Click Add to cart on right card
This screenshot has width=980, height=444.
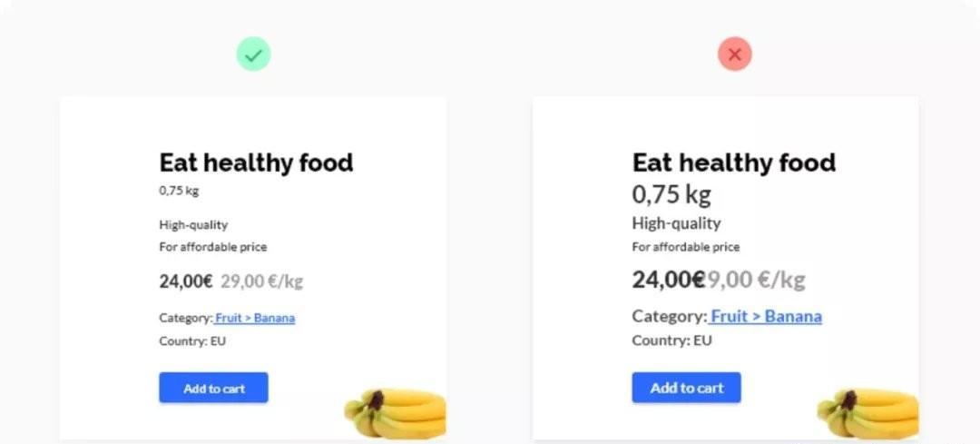tap(686, 388)
